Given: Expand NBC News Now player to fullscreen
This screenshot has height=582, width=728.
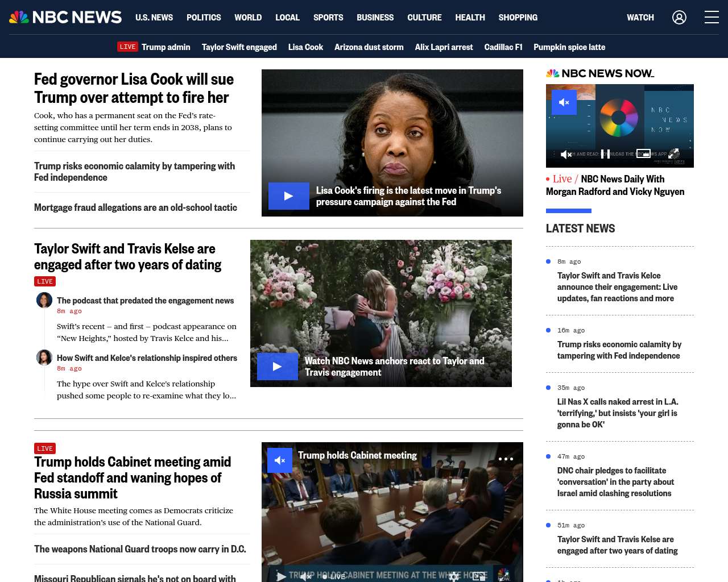Looking at the screenshot, I should point(674,153).
